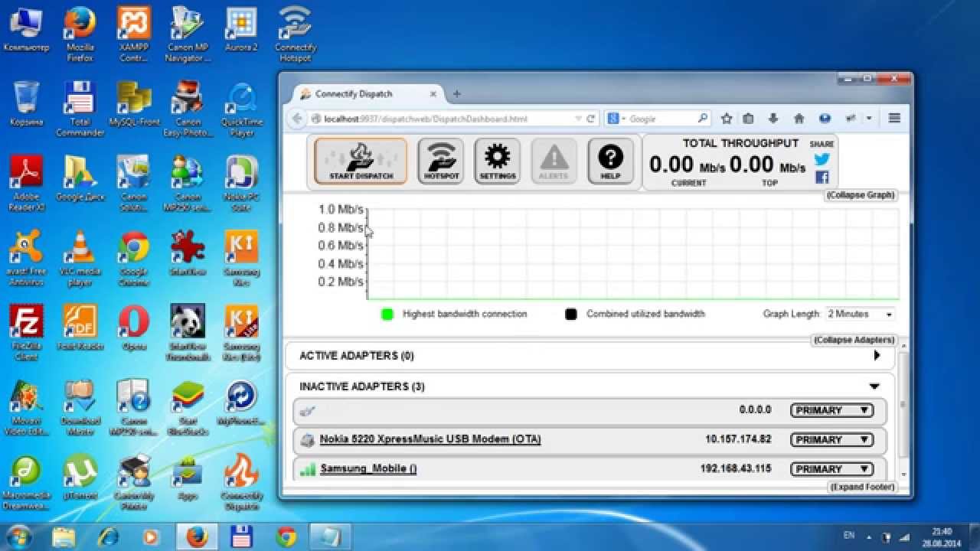Click the Start Dispatch button
The width and height of the screenshot is (980, 551).
(361, 161)
